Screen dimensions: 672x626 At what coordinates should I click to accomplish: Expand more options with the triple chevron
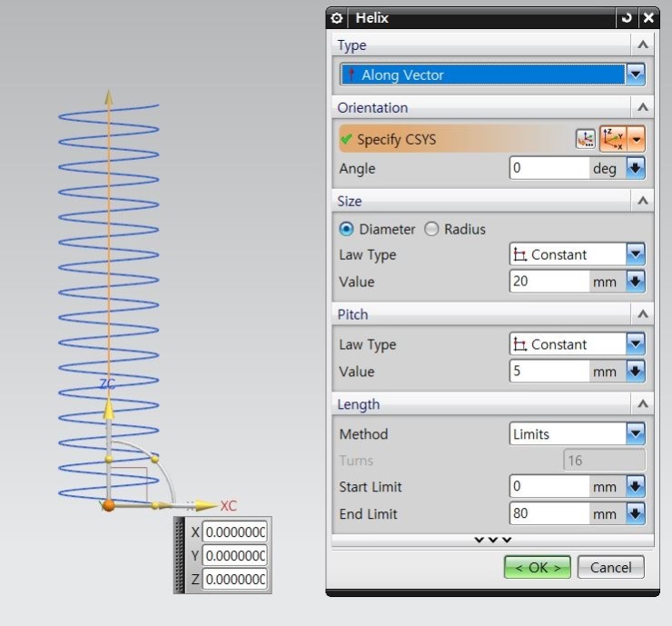tap(493, 540)
